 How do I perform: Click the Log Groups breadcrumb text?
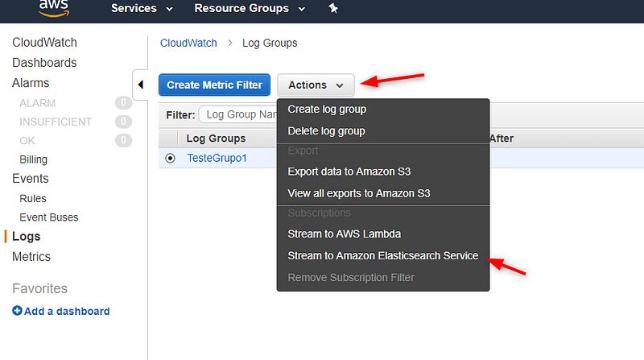coord(270,43)
